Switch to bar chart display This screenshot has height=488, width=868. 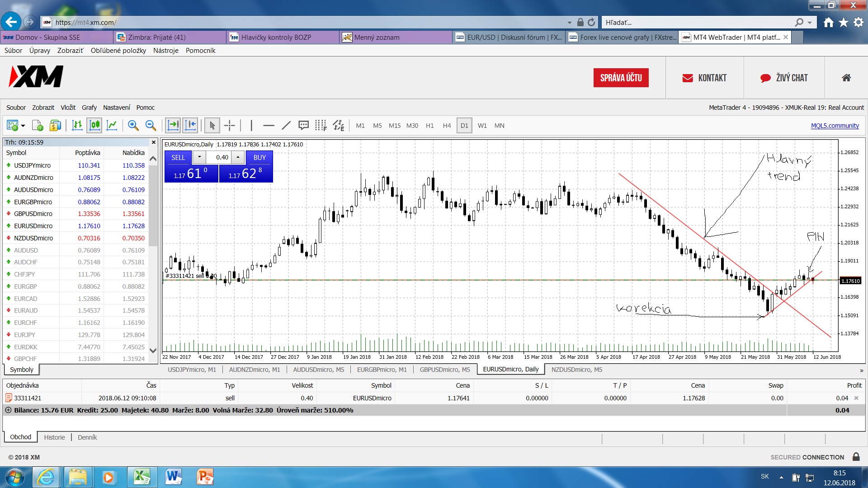pyautogui.click(x=77, y=126)
